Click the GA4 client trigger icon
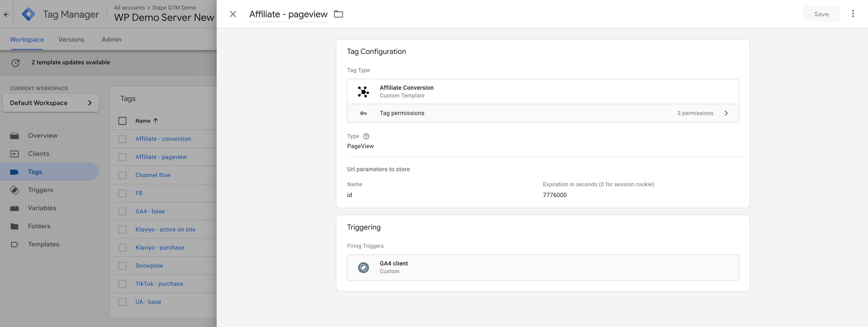 (x=363, y=268)
